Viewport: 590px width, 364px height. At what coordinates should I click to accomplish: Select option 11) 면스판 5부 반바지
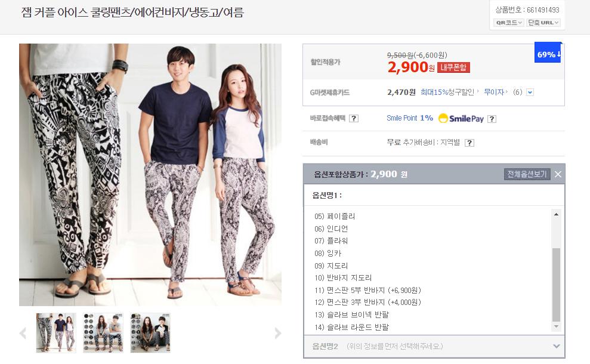click(367, 290)
